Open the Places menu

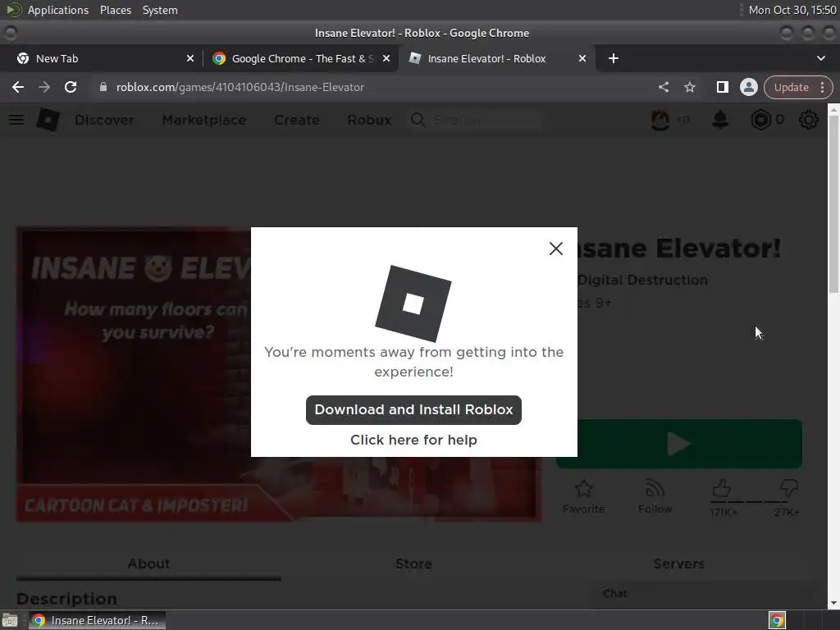(x=115, y=10)
